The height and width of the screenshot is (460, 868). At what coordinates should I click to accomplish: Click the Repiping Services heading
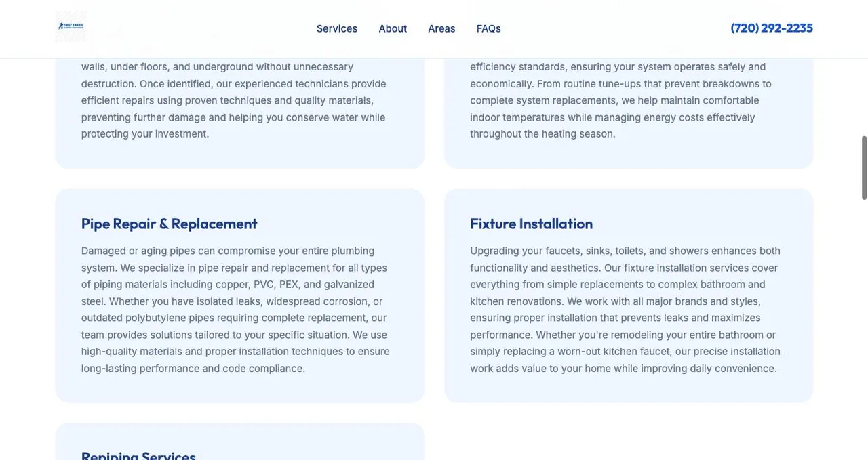click(138, 455)
